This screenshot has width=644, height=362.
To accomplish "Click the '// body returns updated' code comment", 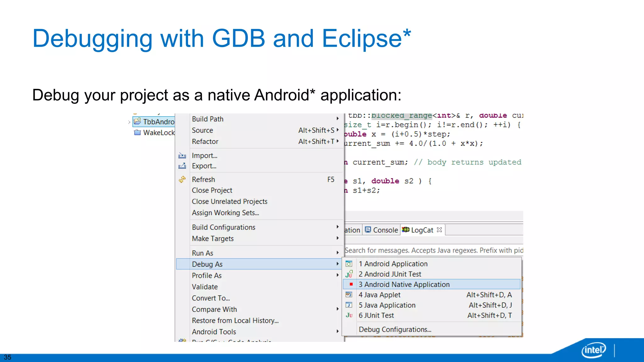I will pos(468,162).
